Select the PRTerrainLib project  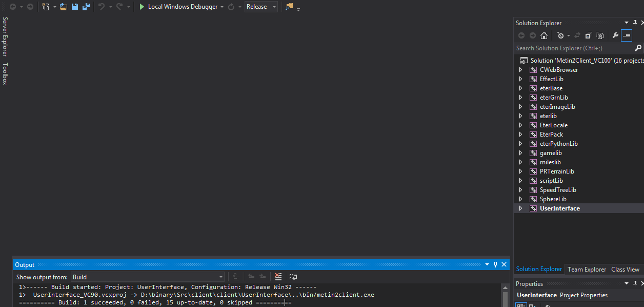coord(557,171)
